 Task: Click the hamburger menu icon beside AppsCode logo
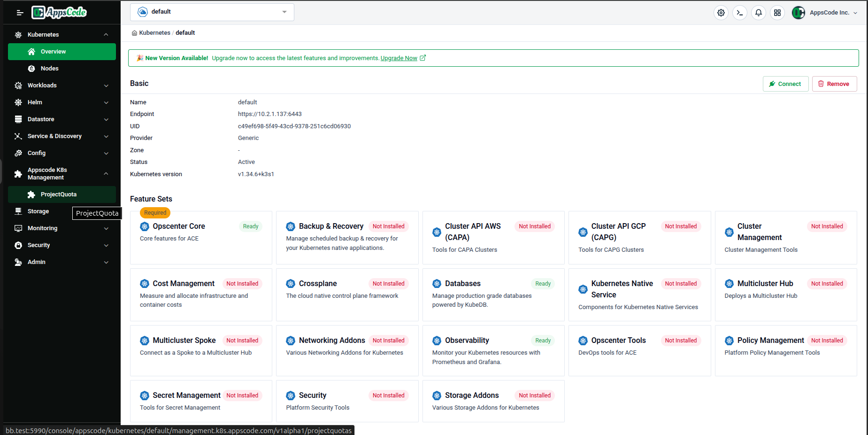(x=20, y=13)
